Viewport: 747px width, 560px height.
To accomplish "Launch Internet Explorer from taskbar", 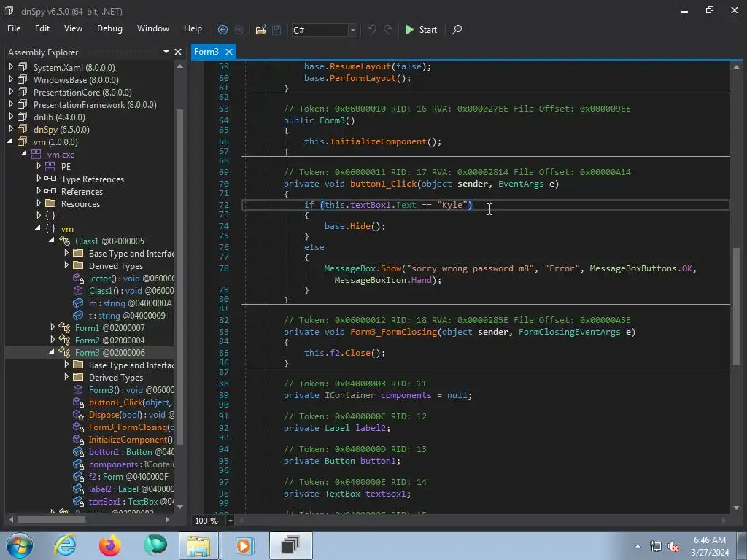I will click(65, 545).
